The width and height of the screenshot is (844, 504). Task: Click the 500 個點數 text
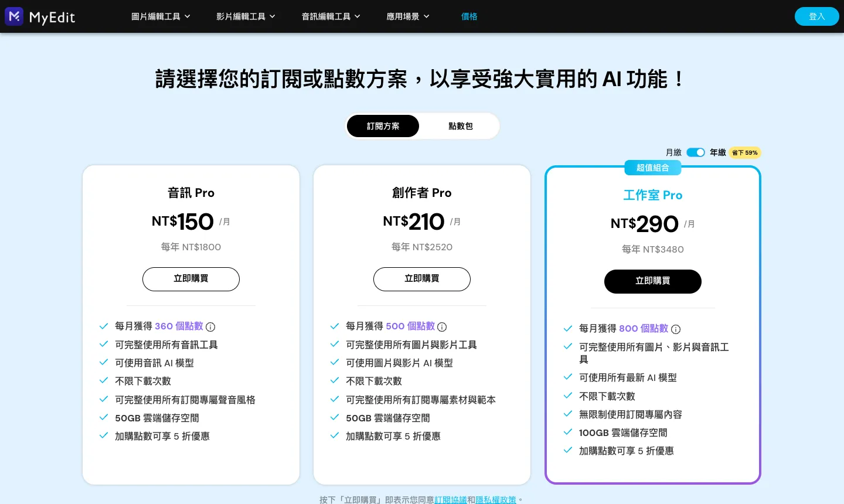coord(410,326)
